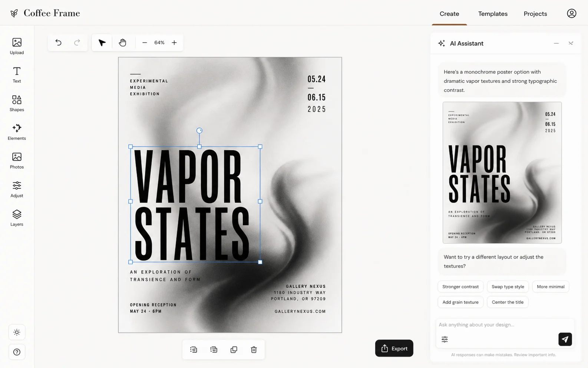Select the Text tool
Viewport: 588px width, 368px height.
(x=17, y=75)
